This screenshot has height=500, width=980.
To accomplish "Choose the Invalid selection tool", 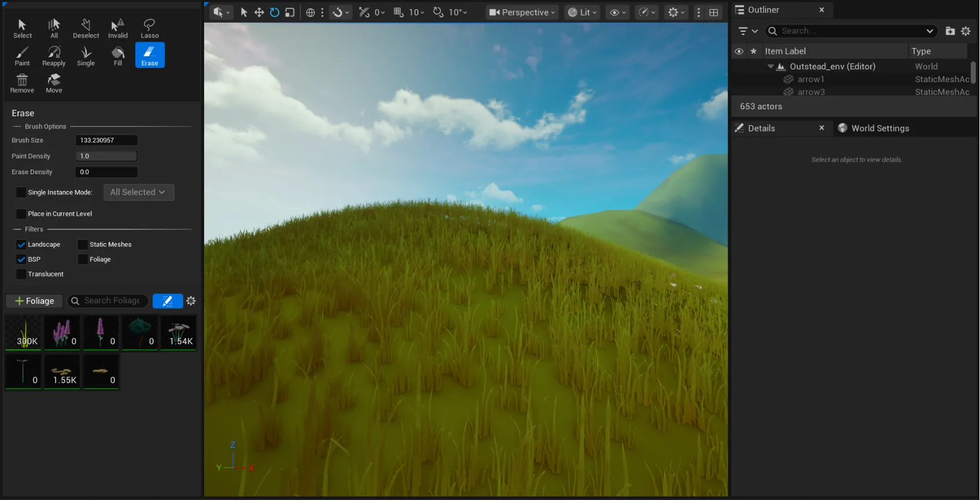I will pyautogui.click(x=118, y=28).
